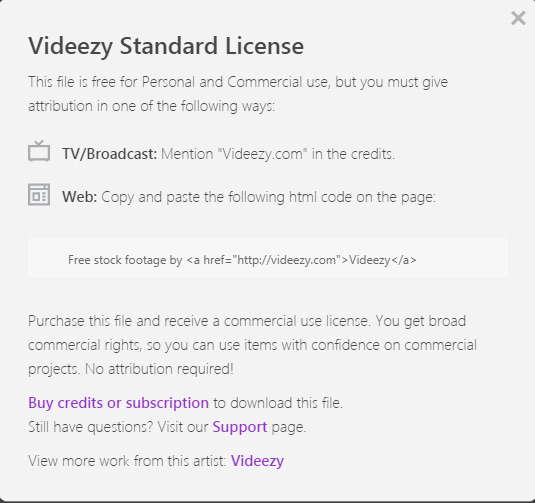
Task: Click the 'Purchase this file' paragraph
Action: pos(252,345)
